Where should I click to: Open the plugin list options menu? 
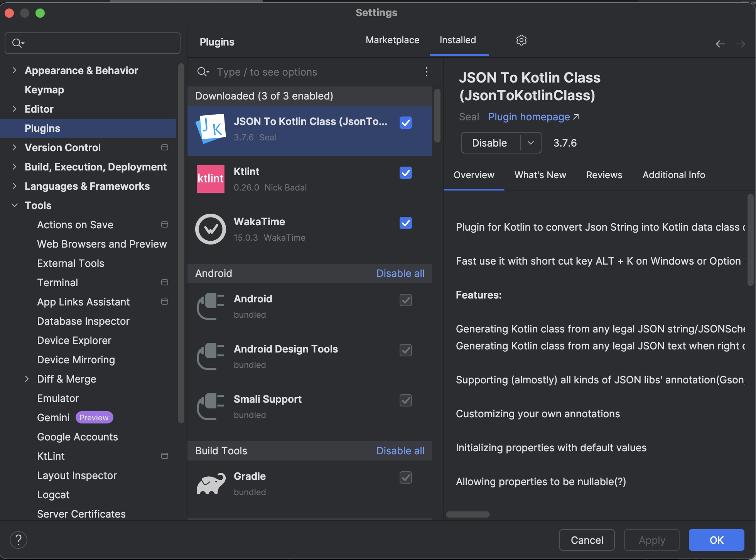tap(426, 72)
